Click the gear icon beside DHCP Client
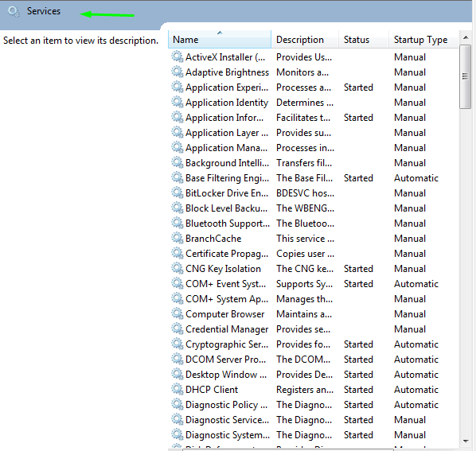This screenshot has height=451, width=476. (178, 389)
